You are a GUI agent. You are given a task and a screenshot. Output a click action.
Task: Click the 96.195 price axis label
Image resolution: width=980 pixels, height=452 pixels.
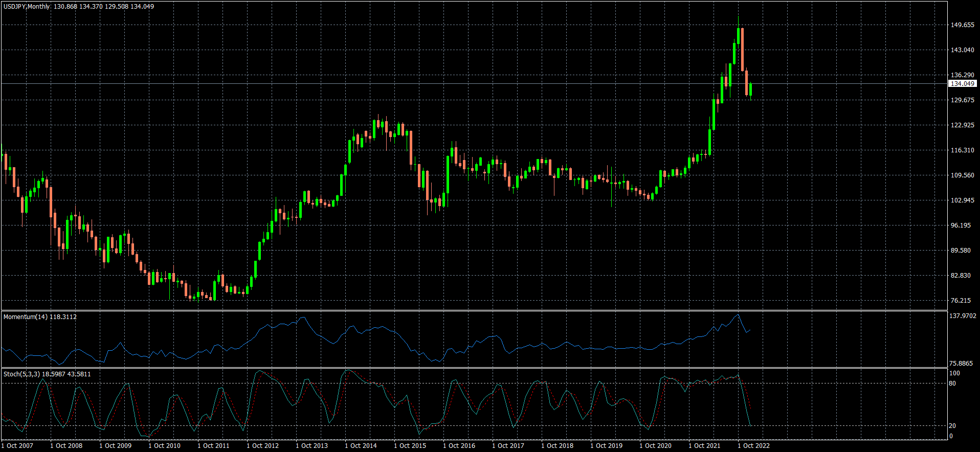click(961, 225)
